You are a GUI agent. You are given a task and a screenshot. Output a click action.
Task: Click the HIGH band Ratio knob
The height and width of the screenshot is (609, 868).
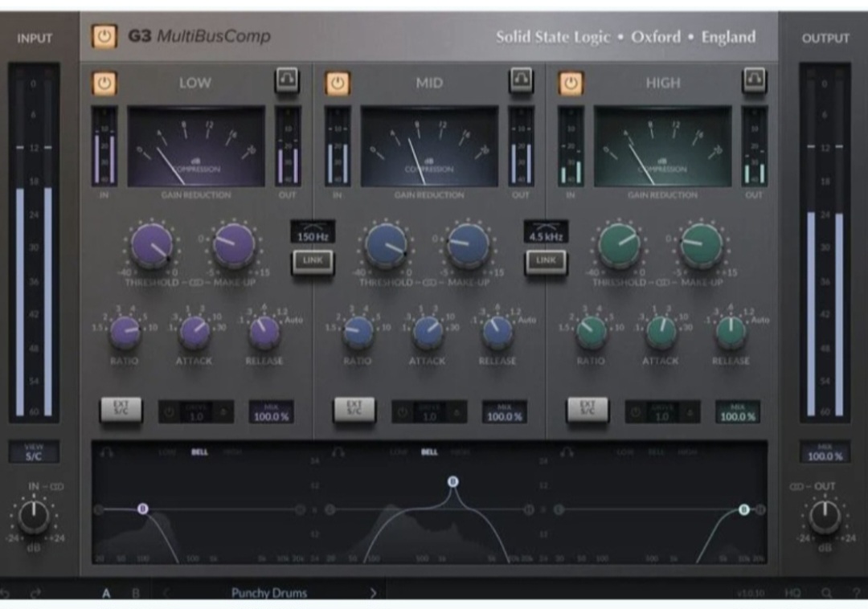tap(592, 331)
